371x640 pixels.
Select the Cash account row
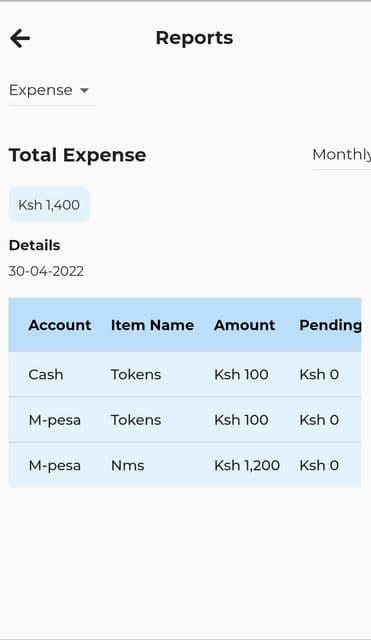184,374
